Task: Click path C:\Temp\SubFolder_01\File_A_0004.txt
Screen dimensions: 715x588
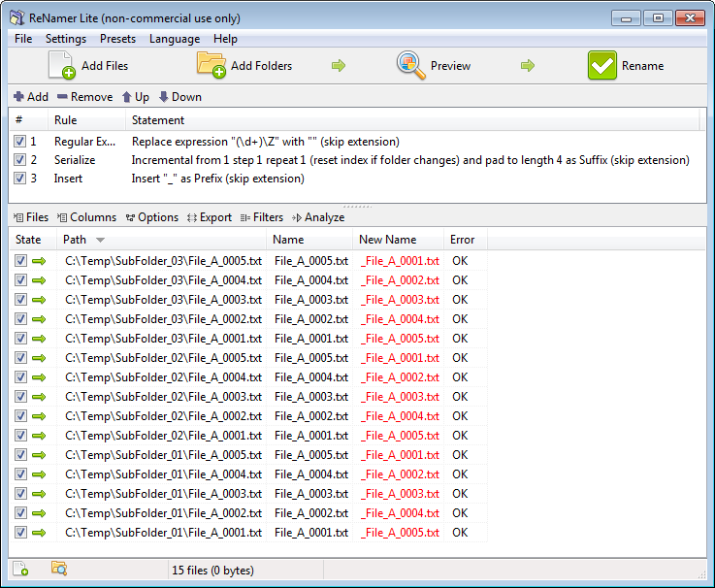Action: (x=163, y=474)
